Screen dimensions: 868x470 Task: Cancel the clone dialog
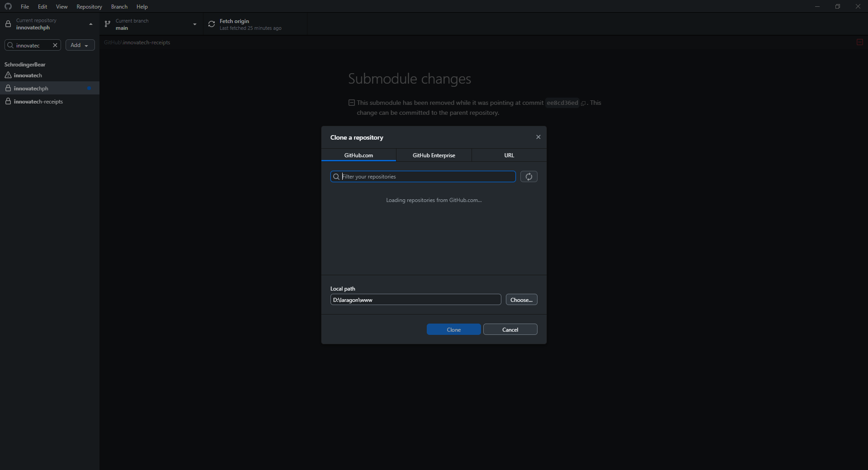point(510,329)
